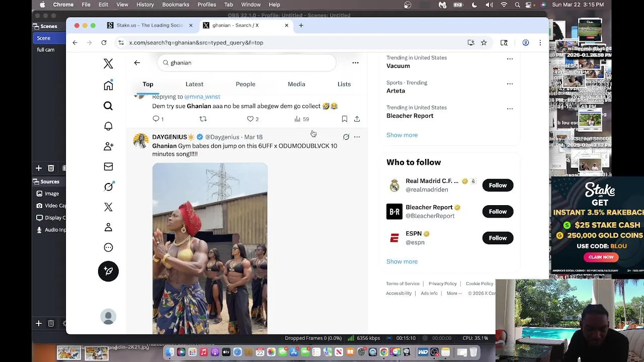Open search settings three-dot menu
The image size is (644, 362).
coord(355,63)
